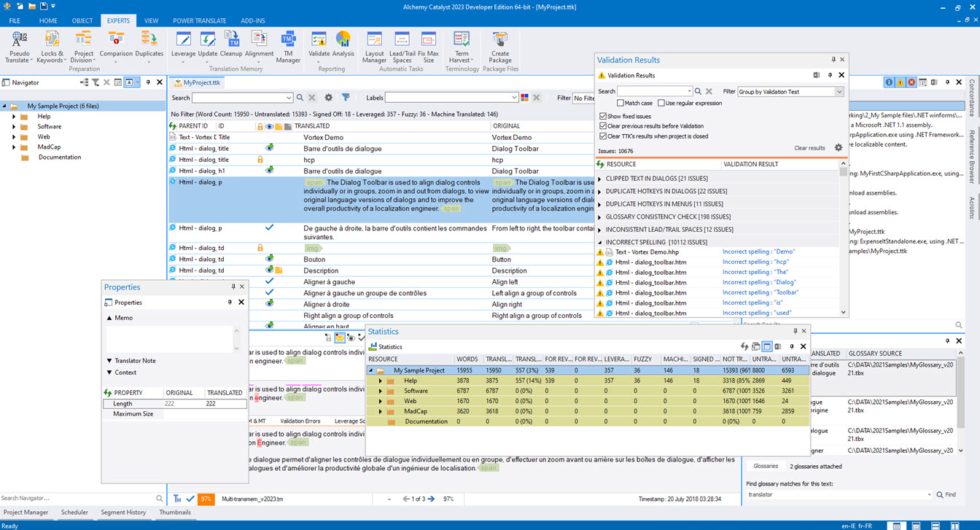980x530 pixels.
Task: Expand the Software folder in Navigator
Action: pyautogui.click(x=14, y=127)
